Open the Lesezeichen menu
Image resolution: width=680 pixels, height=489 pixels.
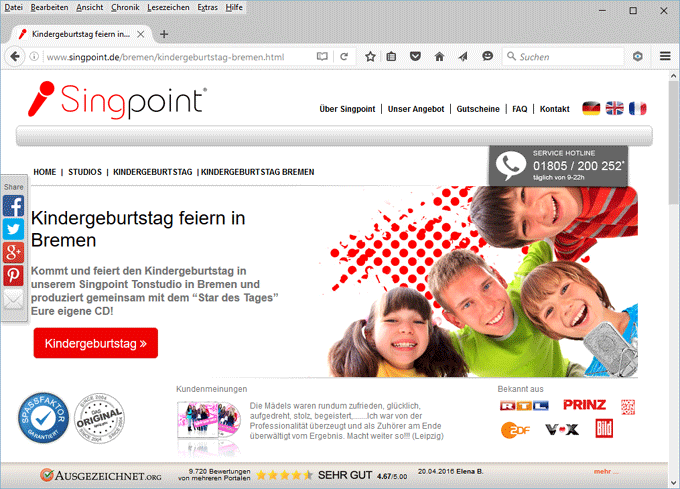pyautogui.click(x=168, y=7)
